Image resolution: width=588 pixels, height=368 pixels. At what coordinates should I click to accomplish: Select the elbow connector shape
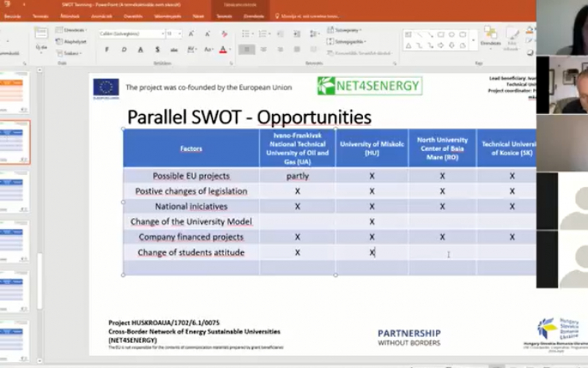(419, 46)
